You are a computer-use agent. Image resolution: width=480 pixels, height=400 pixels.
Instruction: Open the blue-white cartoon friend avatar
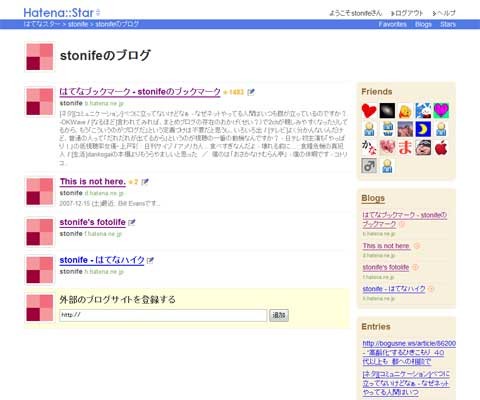pos(423,111)
